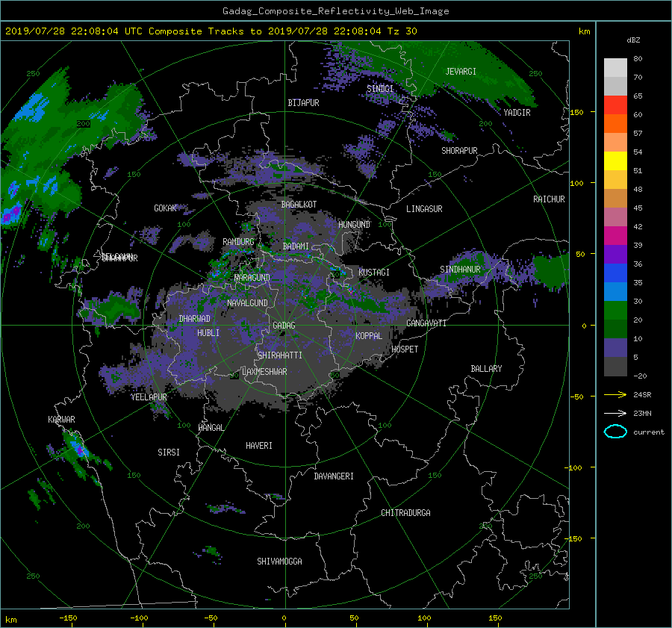Click the bottom axis 100 tick label

pyautogui.click(x=424, y=618)
